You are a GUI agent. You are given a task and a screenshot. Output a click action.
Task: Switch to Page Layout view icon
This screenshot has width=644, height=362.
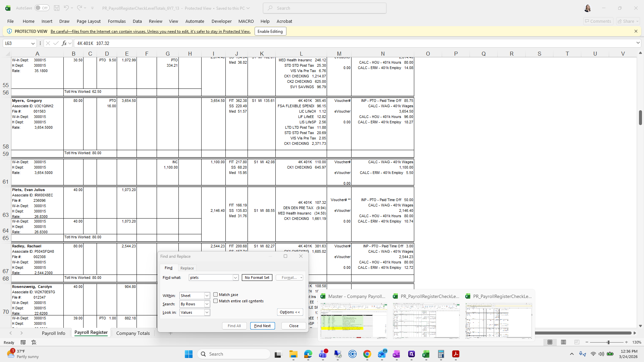(x=563, y=342)
